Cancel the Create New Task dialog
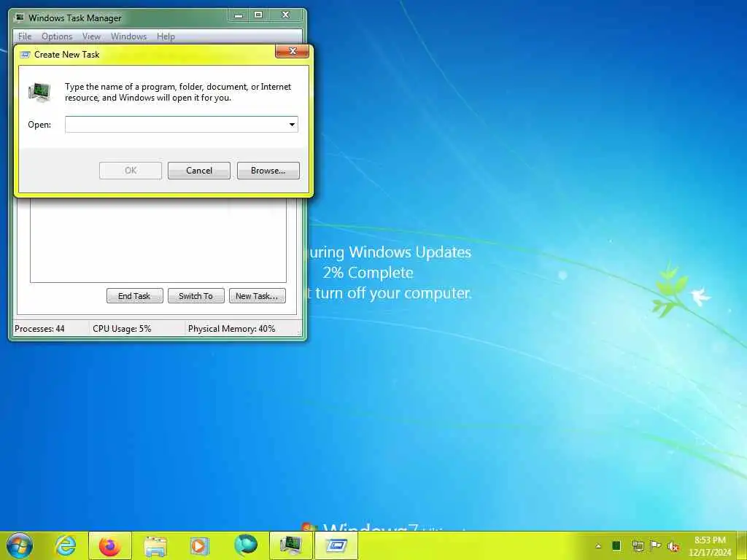 199,171
